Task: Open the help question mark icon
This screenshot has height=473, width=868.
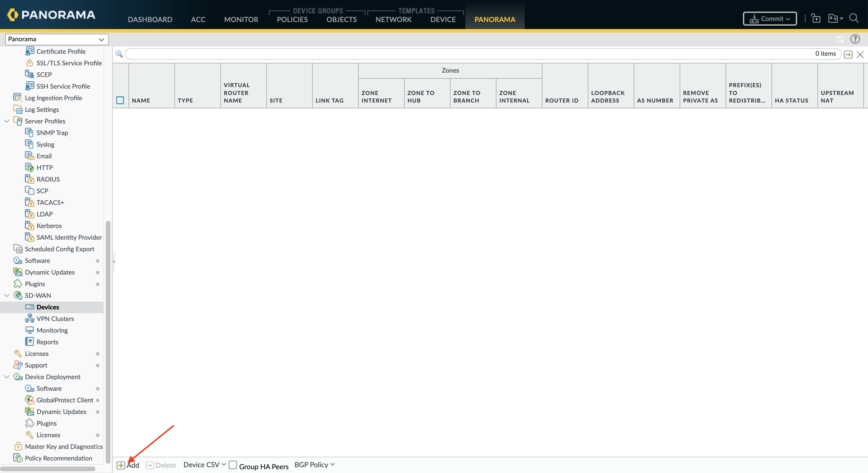Action: coord(856,39)
